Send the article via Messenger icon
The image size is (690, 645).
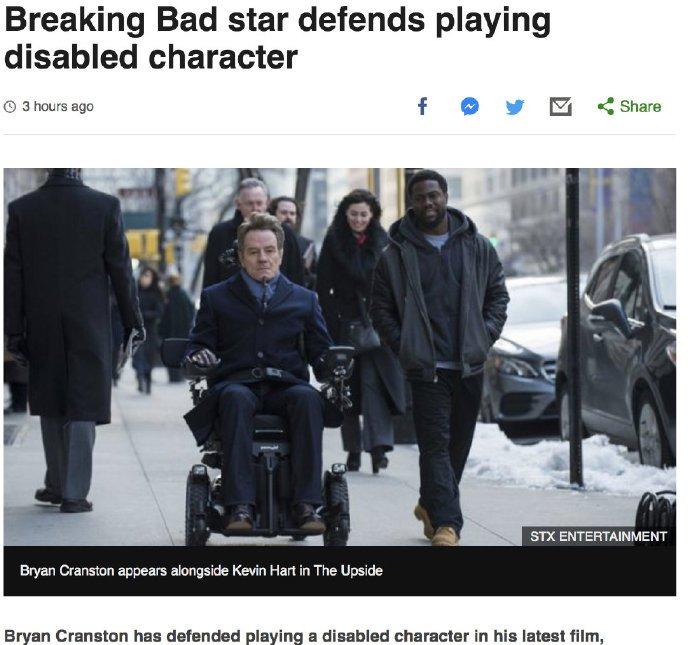click(x=470, y=106)
